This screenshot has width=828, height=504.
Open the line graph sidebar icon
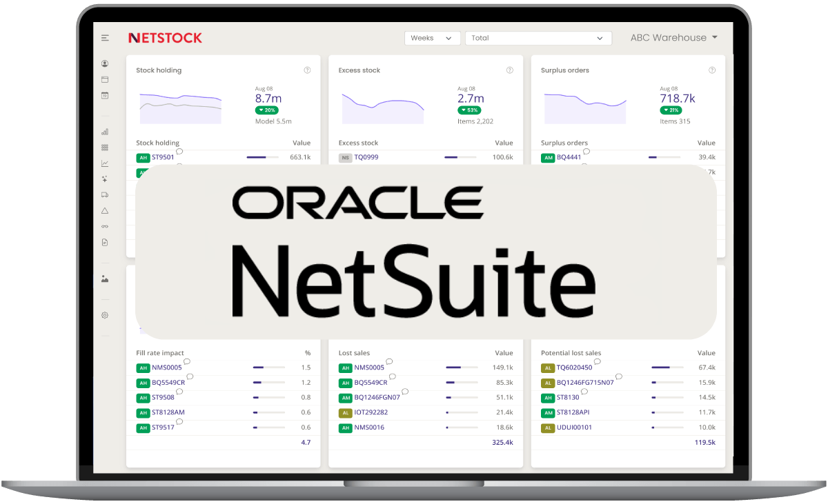point(105,163)
